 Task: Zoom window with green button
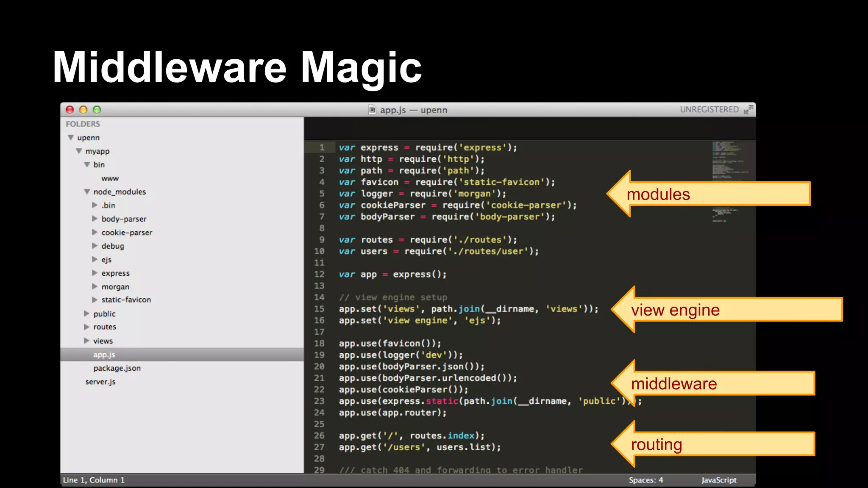97,110
